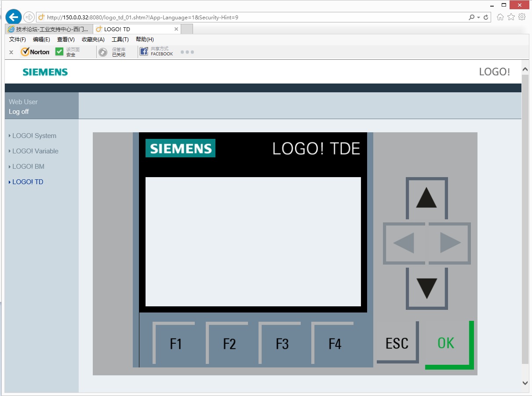Click the Facebook share icon
The image size is (532, 396).
(x=144, y=52)
